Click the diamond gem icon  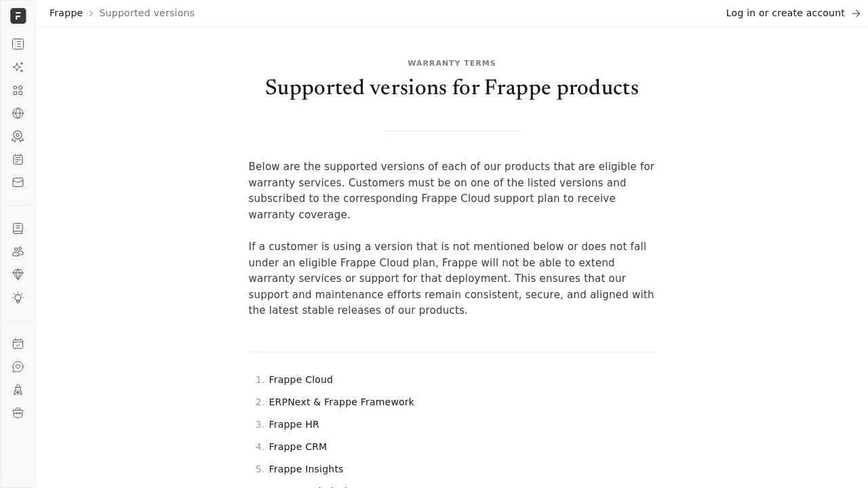[x=18, y=274]
